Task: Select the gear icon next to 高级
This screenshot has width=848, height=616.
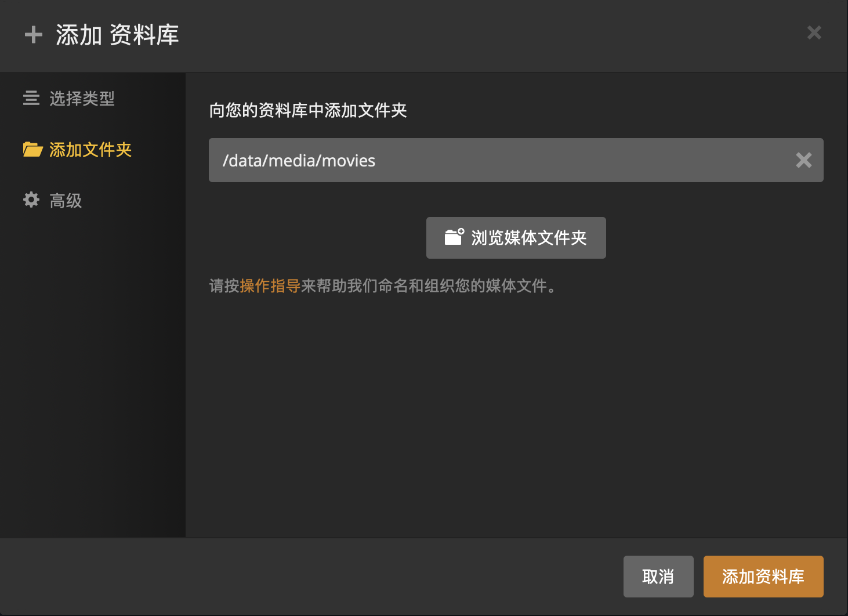Action: pyautogui.click(x=31, y=200)
